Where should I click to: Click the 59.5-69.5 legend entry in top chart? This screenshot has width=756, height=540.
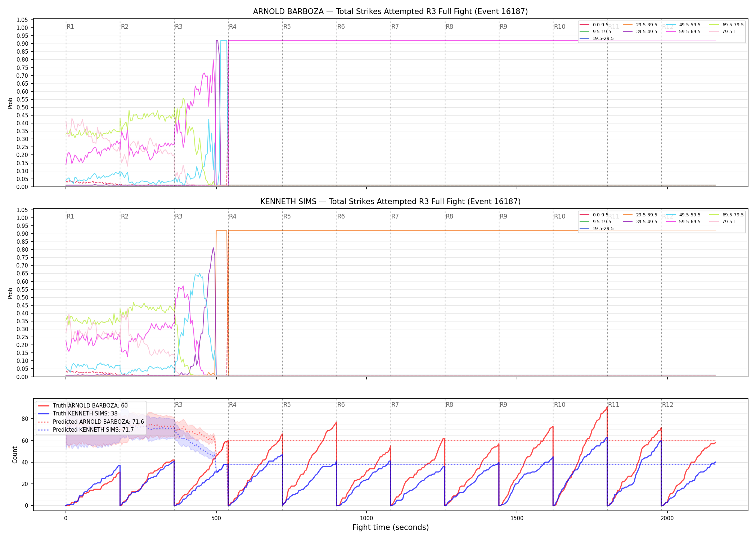(x=683, y=32)
